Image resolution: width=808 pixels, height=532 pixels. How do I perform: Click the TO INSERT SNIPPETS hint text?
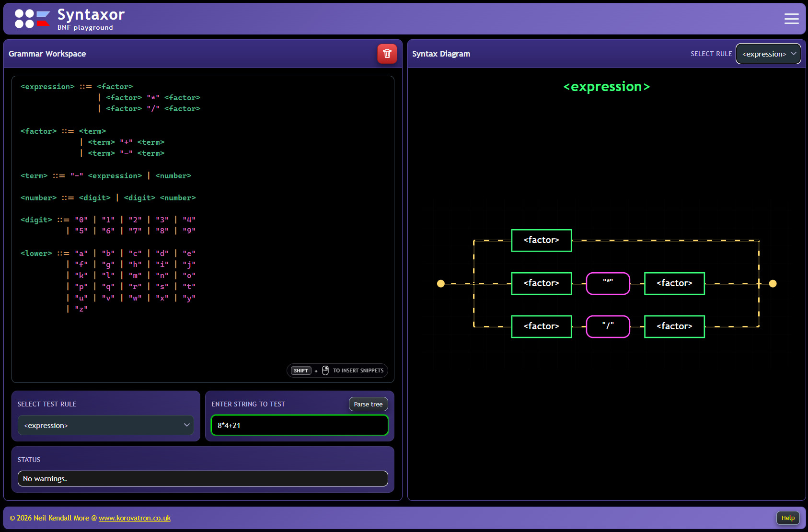click(358, 370)
